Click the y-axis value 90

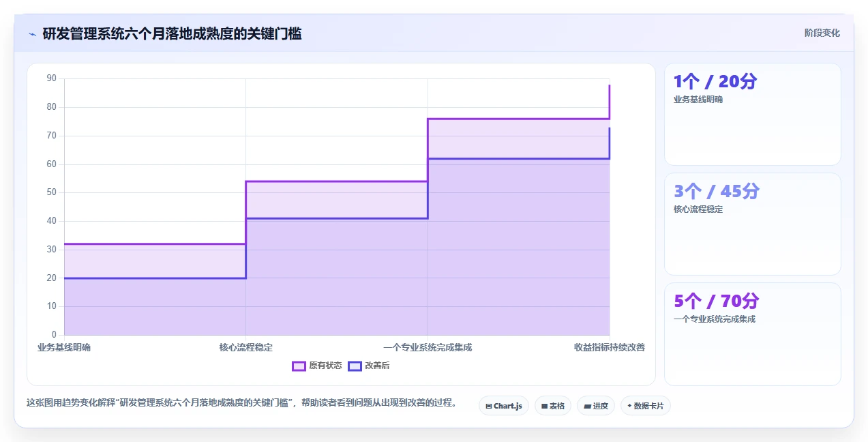tap(52, 78)
